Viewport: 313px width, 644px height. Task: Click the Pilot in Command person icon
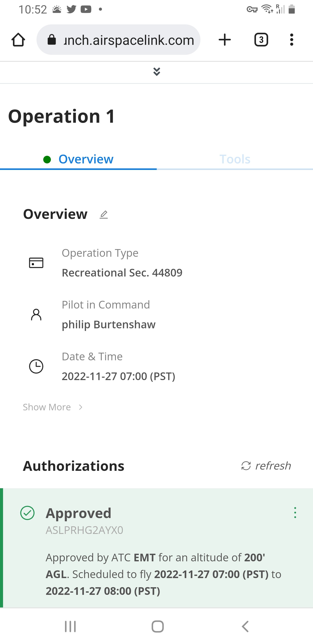pyautogui.click(x=36, y=315)
